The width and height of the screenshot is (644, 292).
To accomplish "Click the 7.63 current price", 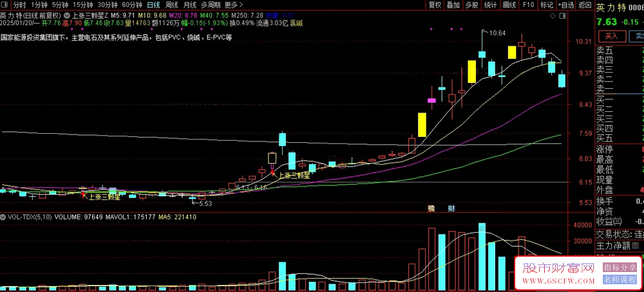I will point(607,21).
